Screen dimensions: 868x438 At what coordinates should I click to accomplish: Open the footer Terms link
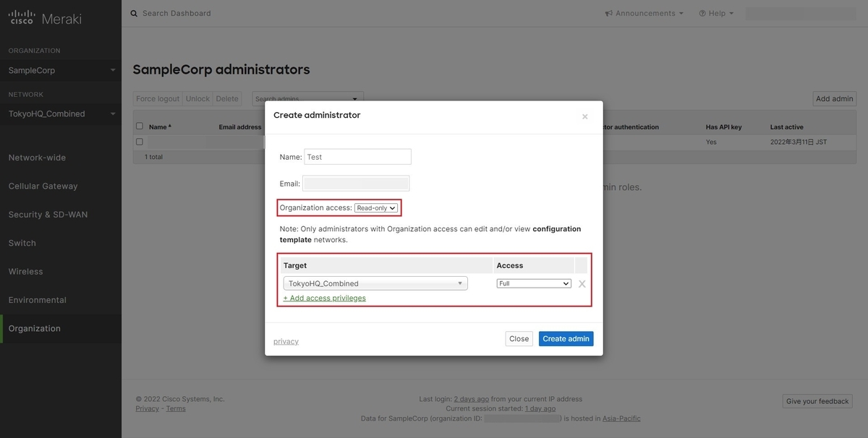176,408
